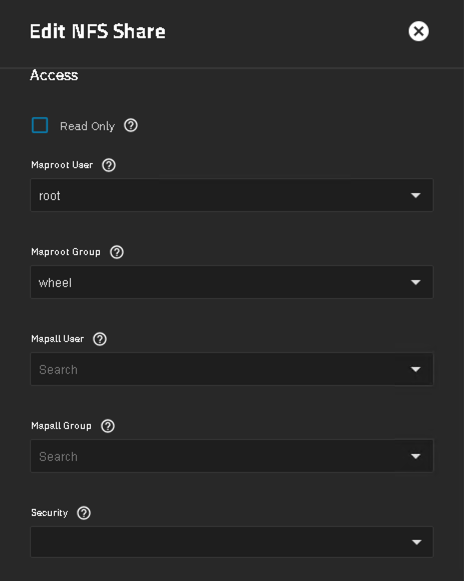Viewport: 464px width, 581px height.
Task: Click the Read Only label text
Action: (x=87, y=126)
